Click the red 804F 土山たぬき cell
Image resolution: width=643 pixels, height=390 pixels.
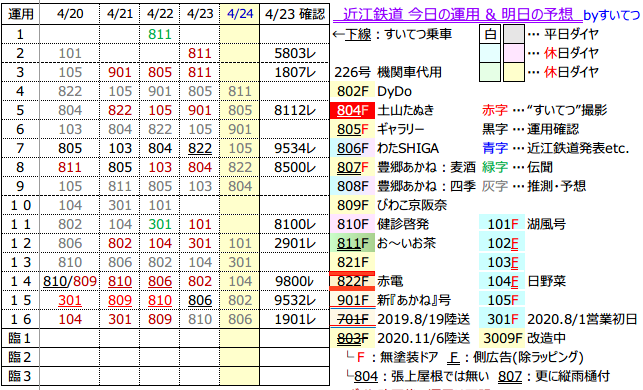(x=353, y=110)
